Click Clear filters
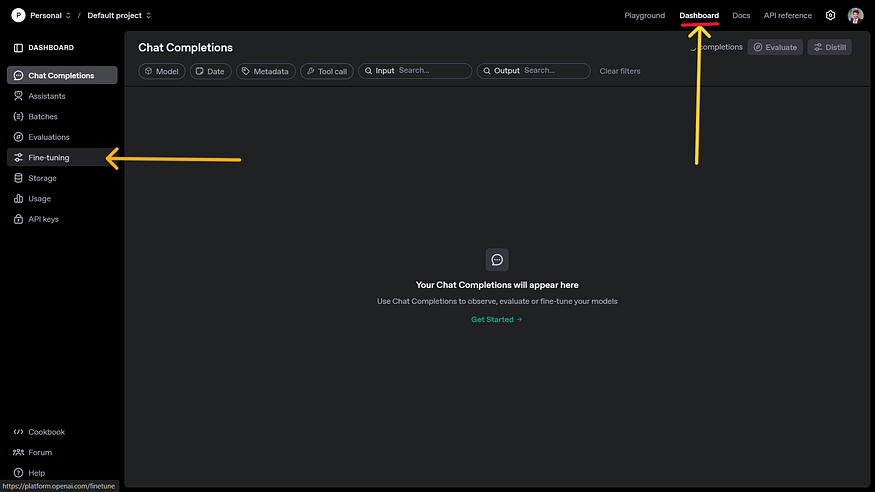 tap(620, 71)
